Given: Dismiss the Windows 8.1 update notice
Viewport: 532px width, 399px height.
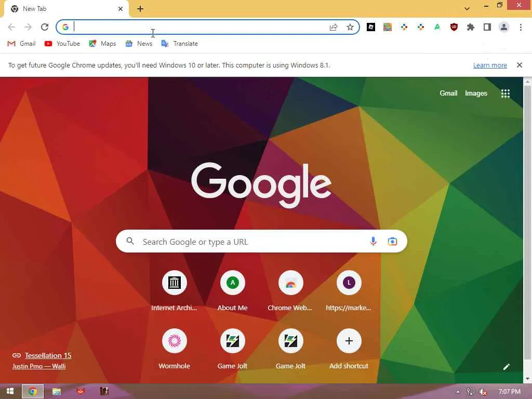Looking at the screenshot, I should click(x=519, y=65).
